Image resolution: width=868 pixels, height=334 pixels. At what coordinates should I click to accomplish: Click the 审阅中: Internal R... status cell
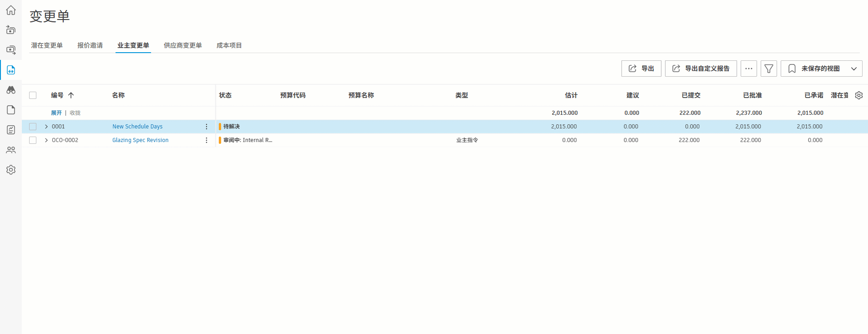click(x=248, y=140)
